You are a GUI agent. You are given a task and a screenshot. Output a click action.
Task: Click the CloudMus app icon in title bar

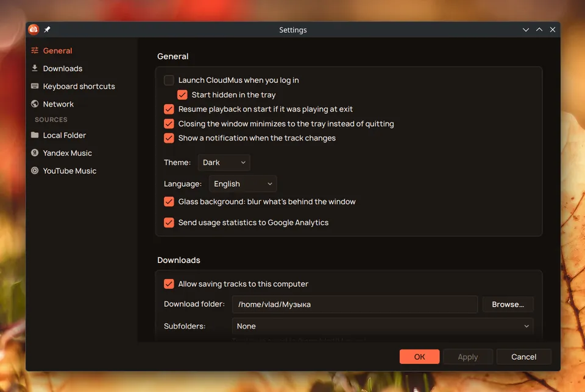pyautogui.click(x=34, y=29)
